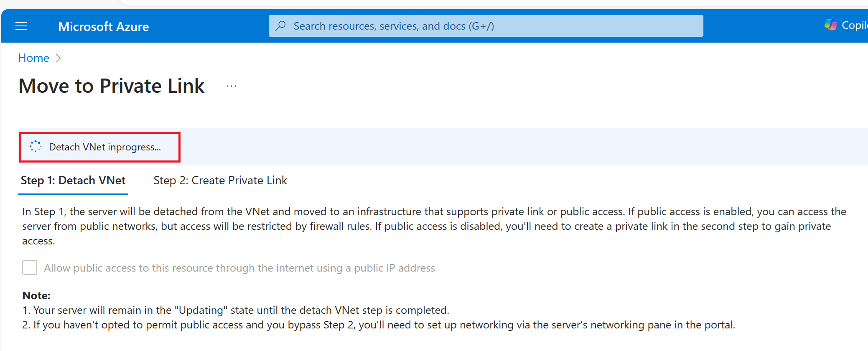Open Copilot via its colorful icon

(830, 25)
